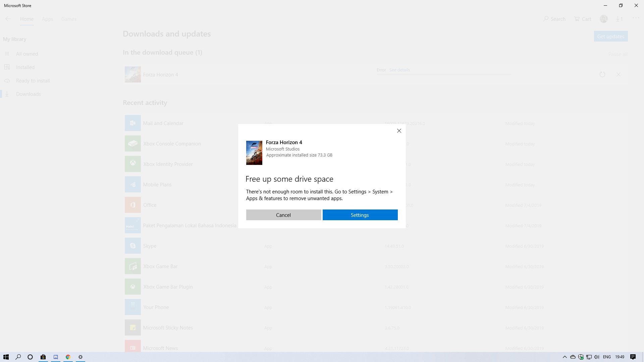Click the Microsoft News app icon
The image size is (644, 362).
[133, 346]
